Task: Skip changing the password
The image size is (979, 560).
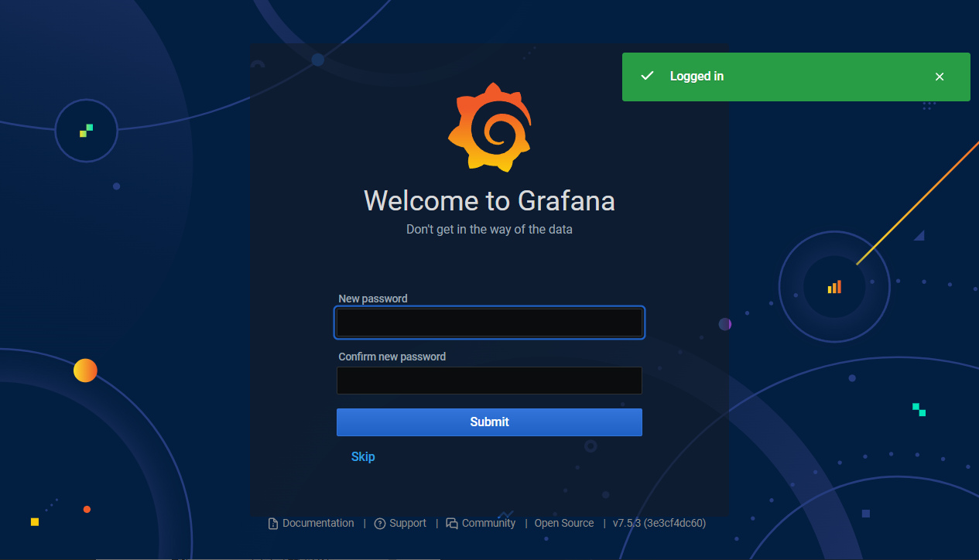Action: tap(363, 456)
